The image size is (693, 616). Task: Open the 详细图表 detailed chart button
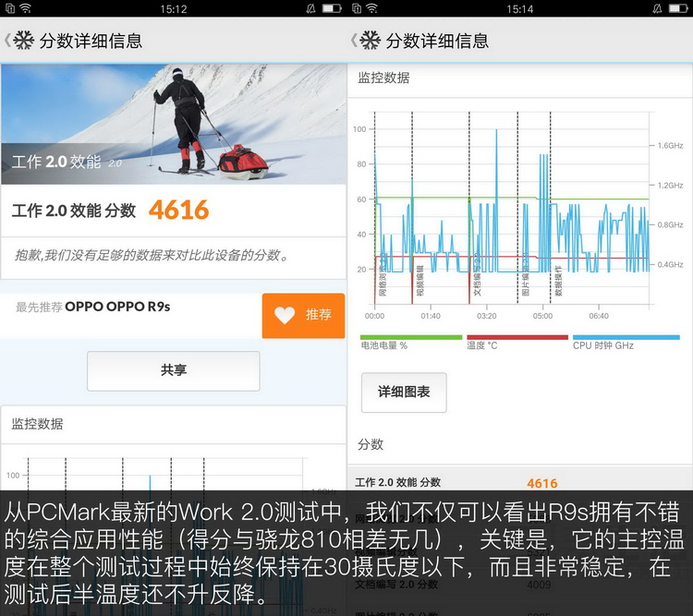click(404, 393)
